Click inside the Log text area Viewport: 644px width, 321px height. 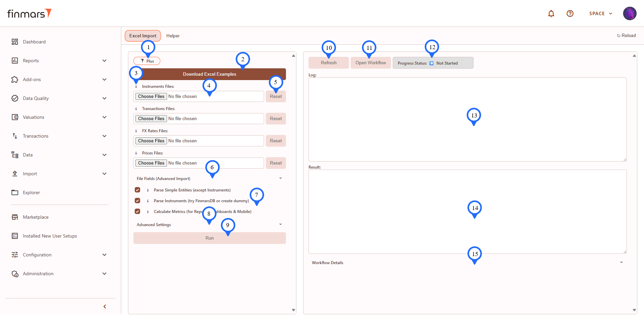468,119
